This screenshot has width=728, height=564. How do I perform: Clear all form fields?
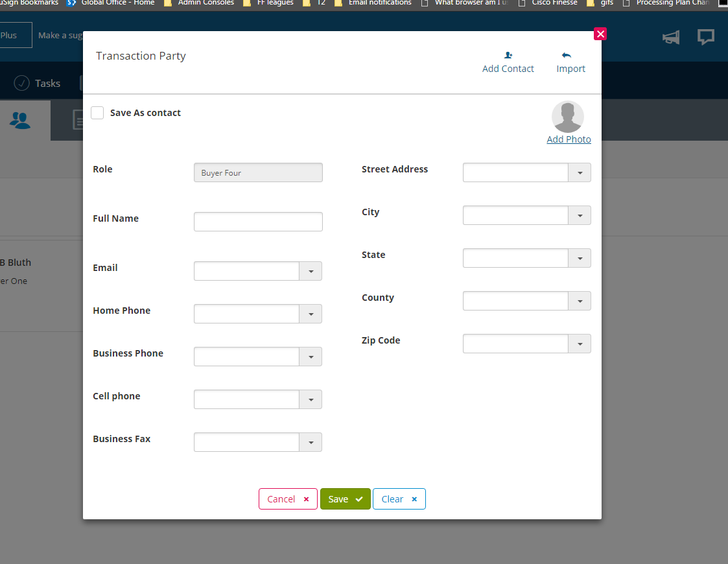[399, 499]
